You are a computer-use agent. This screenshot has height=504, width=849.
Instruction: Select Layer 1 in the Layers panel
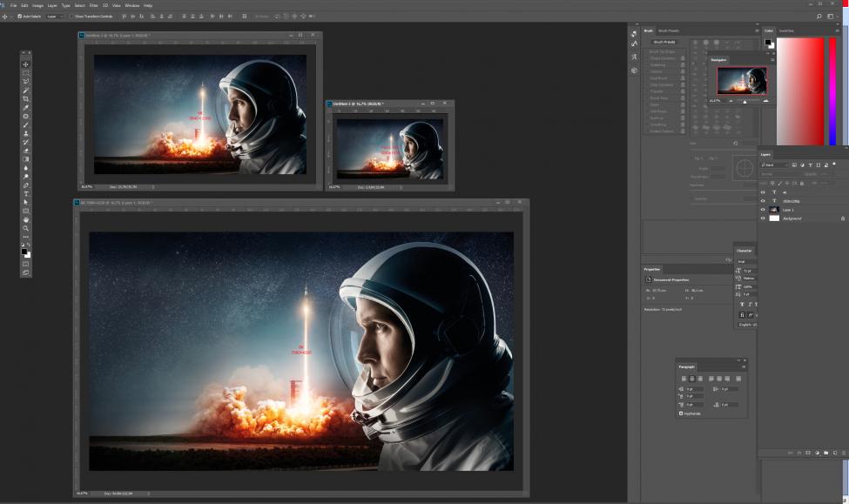tap(788, 210)
